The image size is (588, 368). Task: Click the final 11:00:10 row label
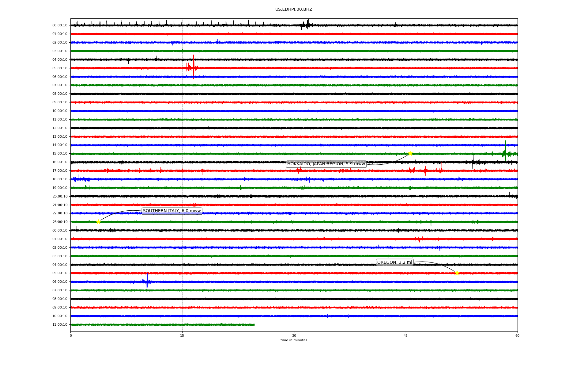tap(60, 324)
